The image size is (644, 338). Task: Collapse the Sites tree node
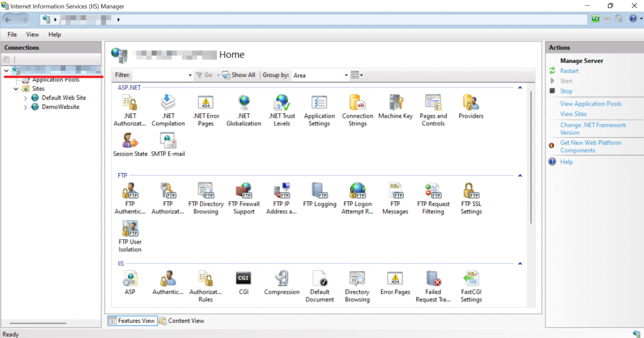(x=16, y=89)
